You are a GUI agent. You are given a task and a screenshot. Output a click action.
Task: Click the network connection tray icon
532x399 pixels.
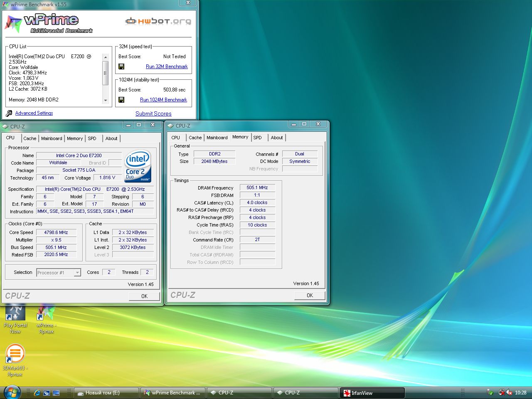click(501, 392)
